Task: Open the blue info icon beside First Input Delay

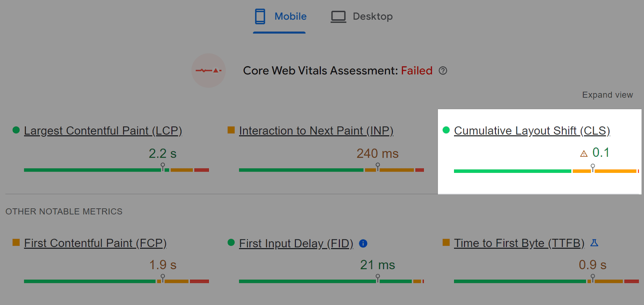Action: tap(363, 243)
